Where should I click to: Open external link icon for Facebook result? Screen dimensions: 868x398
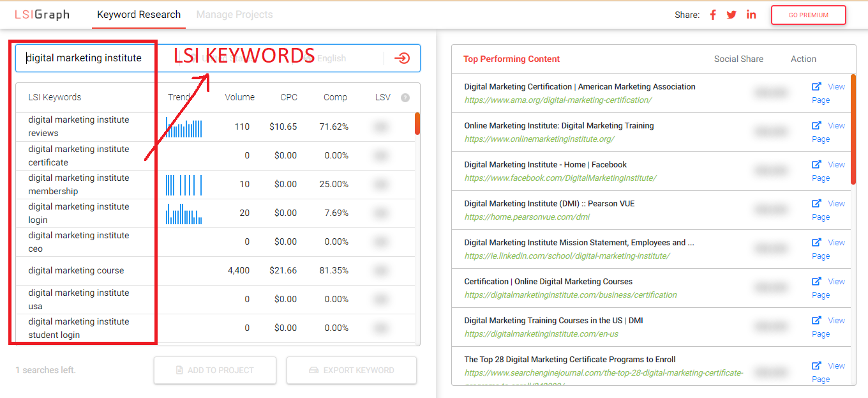(816, 164)
